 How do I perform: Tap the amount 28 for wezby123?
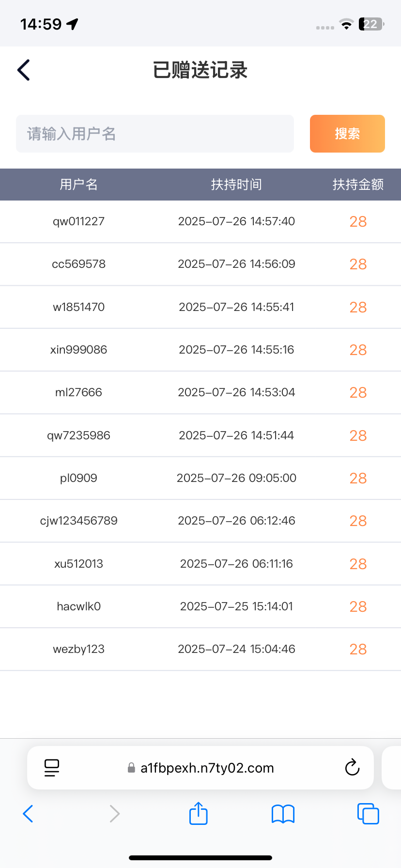pyautogui.click(x=358, y=649)
